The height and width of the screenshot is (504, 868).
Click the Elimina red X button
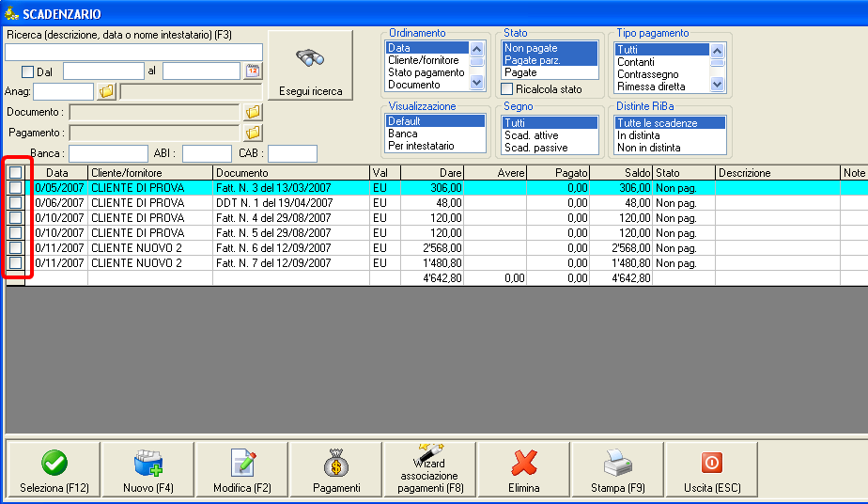523,471
